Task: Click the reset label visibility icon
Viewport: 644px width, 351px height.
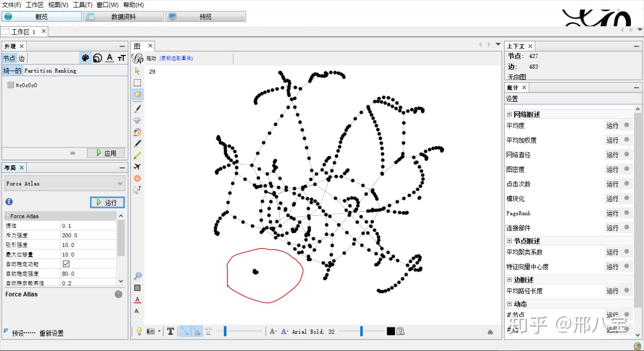Action: (137, 311)
